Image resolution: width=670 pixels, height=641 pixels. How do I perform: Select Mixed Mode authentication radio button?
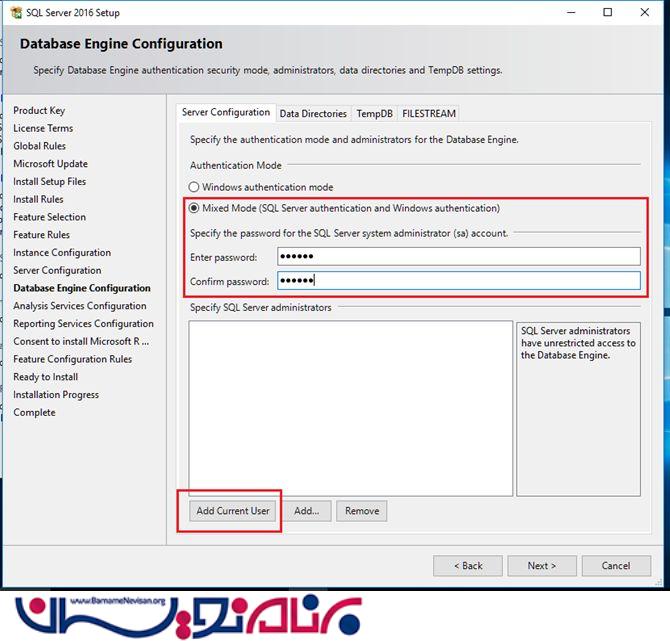point(195,208)
